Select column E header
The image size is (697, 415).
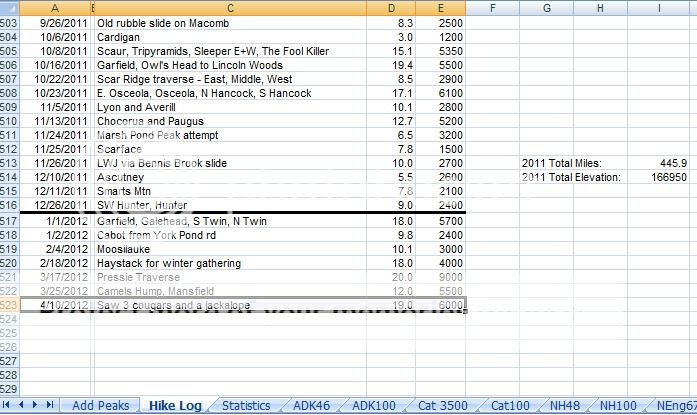[441, 8]
